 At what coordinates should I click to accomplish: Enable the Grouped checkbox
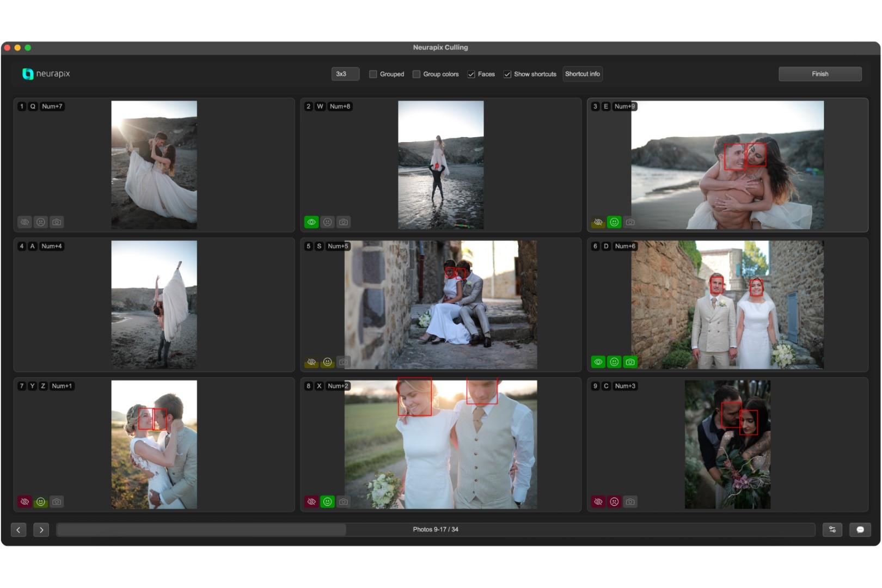(x=373, y=74)
